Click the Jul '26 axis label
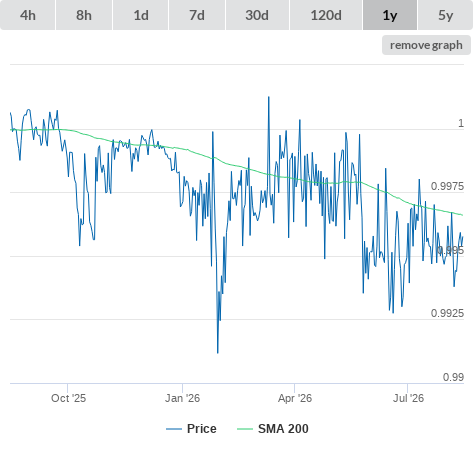This screenshot has width=474, height=455. click(408, 398)
